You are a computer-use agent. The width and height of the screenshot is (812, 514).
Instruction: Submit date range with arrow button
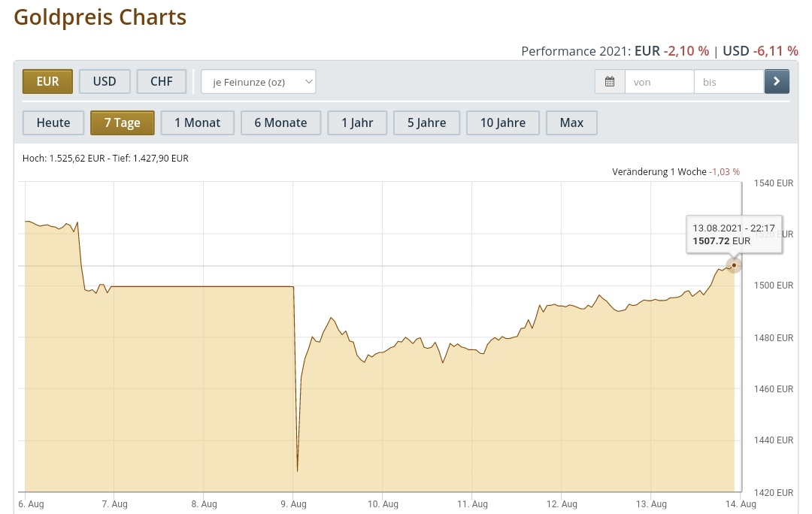pyautogui.click(x=777, y=82)
